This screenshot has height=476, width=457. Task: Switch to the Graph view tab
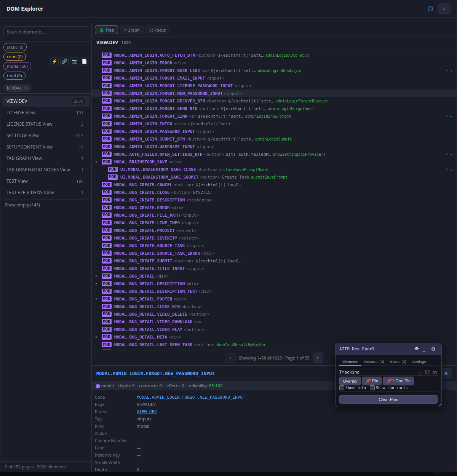point(132,30)
